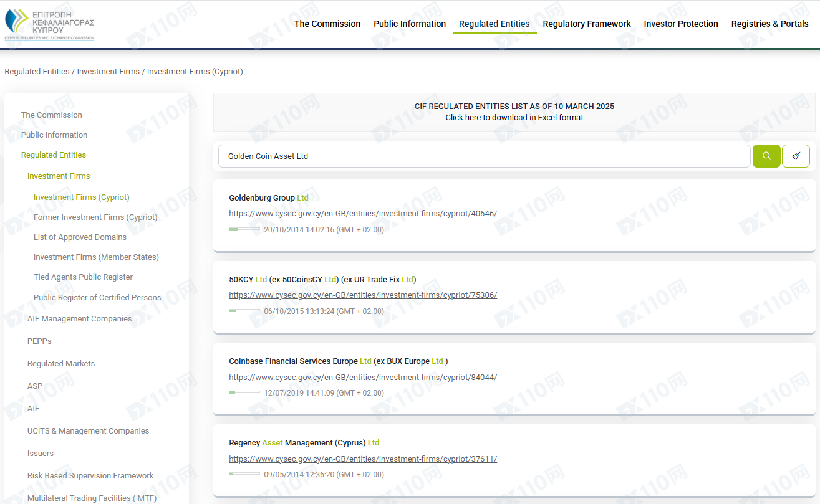Open Public Register of Certified Persons

point(97,298)
